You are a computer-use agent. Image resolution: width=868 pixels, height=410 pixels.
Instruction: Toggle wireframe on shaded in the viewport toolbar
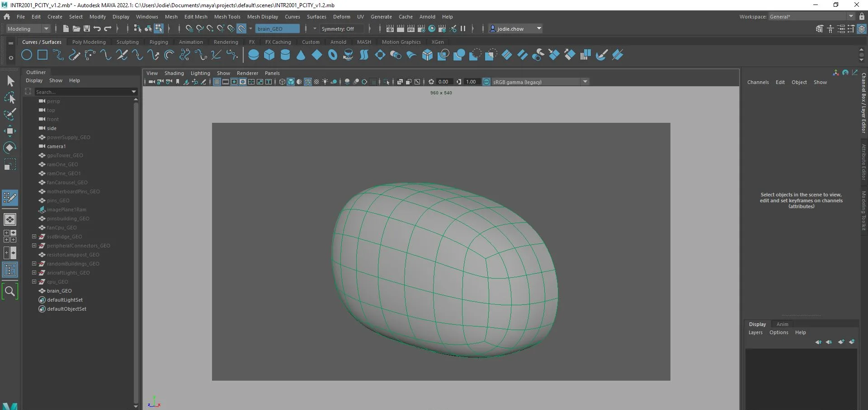coord(308,82)
